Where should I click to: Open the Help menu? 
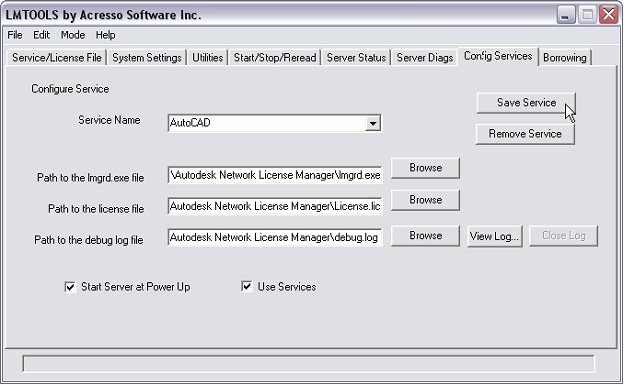point(105,35)
